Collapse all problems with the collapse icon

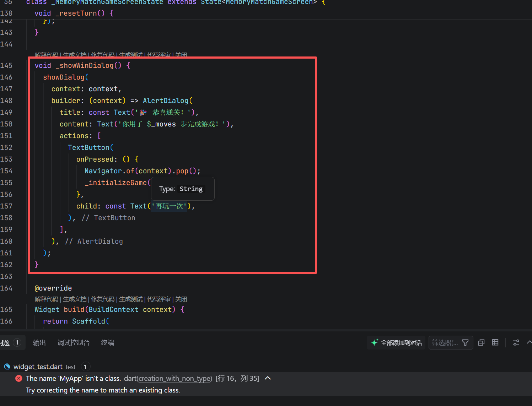(482, 342)
